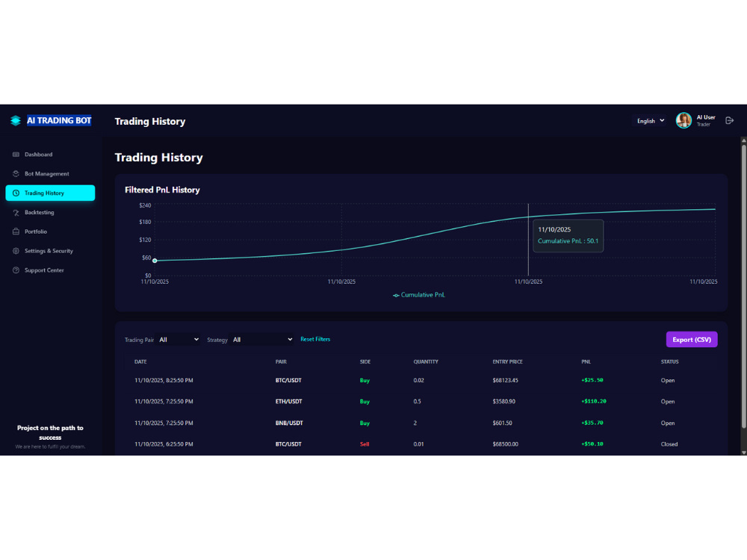Click the DATE column header

(x=140, y=362)
